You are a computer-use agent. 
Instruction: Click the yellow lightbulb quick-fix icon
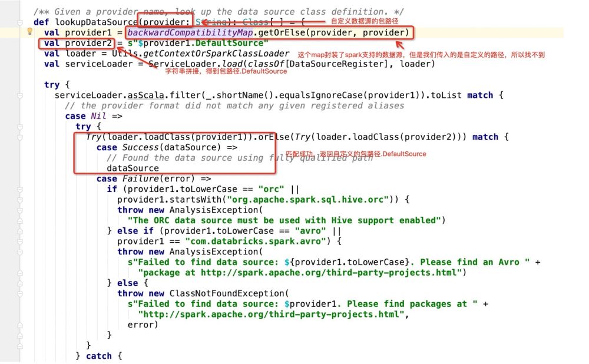pos(29,31)
